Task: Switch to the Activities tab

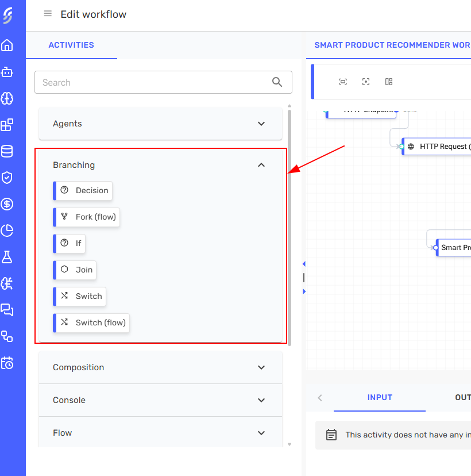Action: tap(71, 45)
